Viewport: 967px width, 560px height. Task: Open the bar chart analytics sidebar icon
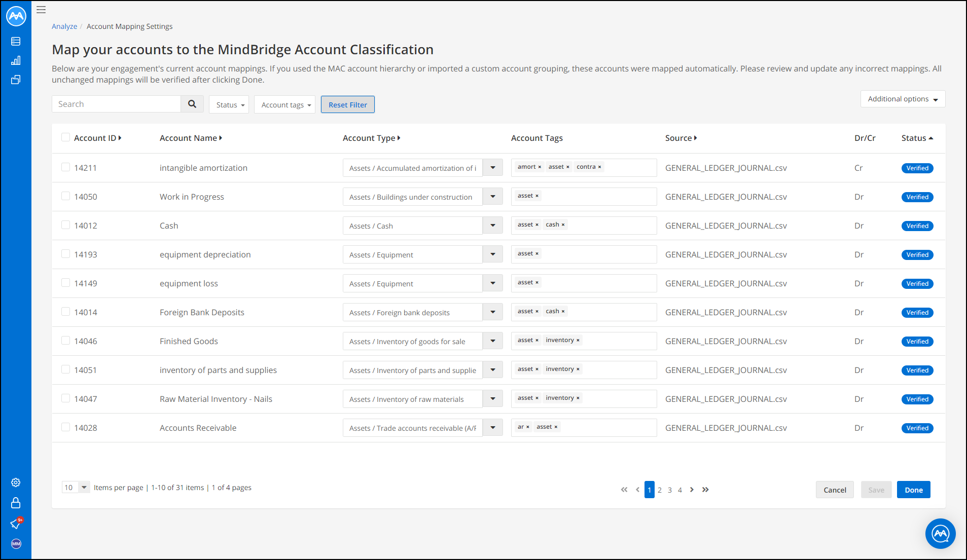pyautogui.click(x=16, y=60)
